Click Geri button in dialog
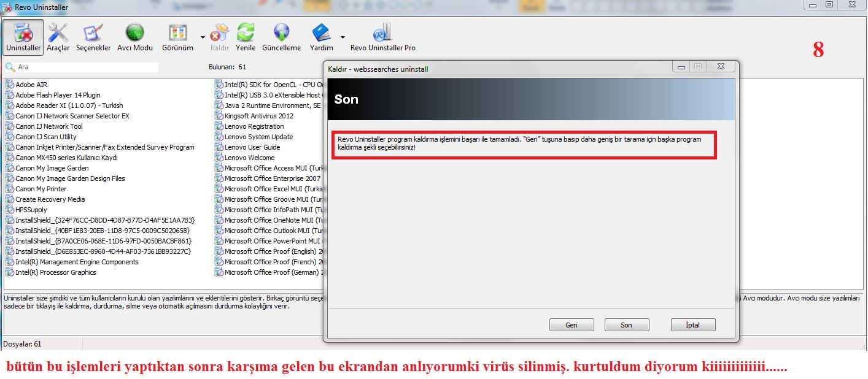The image size is (868, 379). point(572,325)
